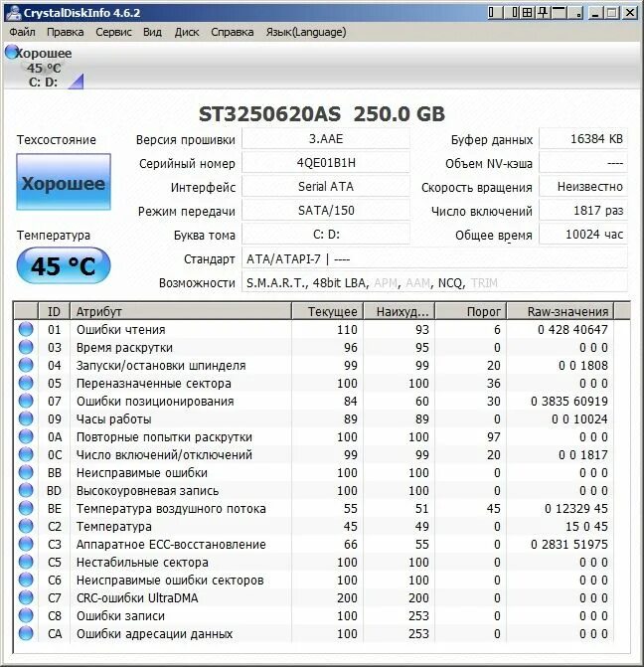This screenshot has width=644, height=667.
Task: Click the Атрибут column header
Action: 181,311
